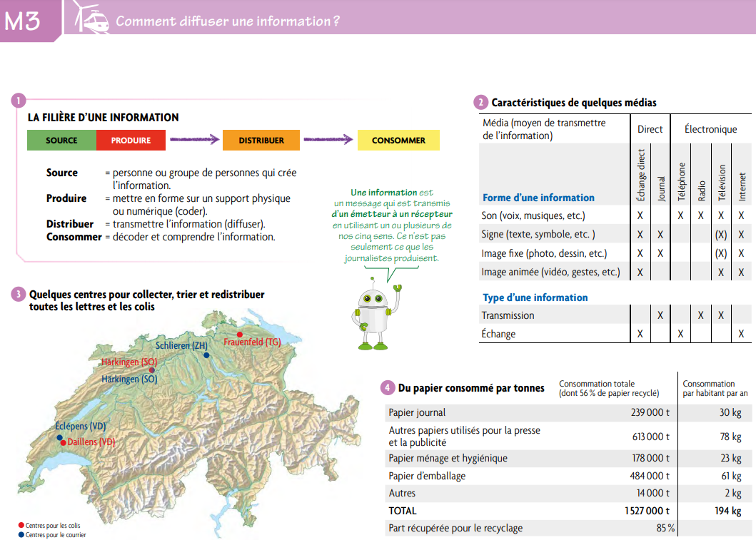The width and height of the screenshot is (756, 540).
Task: Click the 'Papier d'emballage' row label
Action: pyautogui.click(x=427, y=476)
